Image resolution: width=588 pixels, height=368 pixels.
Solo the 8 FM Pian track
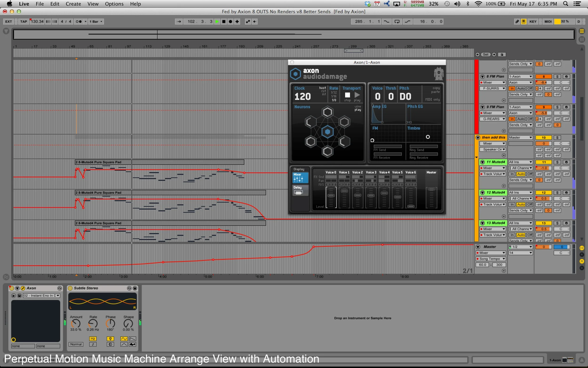(557, 77)
